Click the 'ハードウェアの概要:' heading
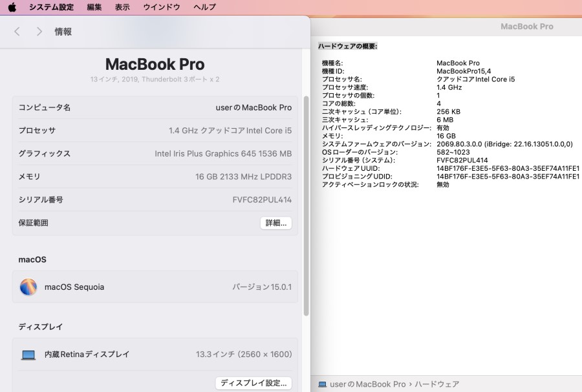Image resolution: width=582 pixels, height=392 pixels. 347,47
